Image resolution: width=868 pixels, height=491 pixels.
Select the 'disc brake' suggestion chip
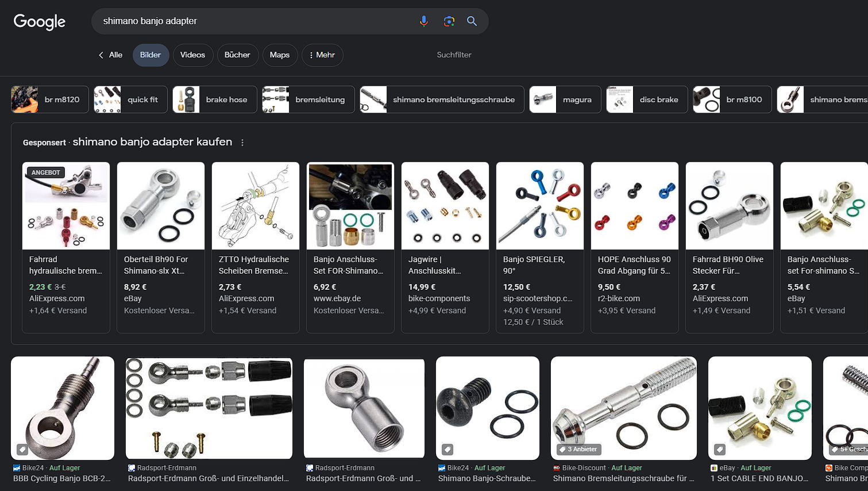pyautogui.click(x=647, y=99)
